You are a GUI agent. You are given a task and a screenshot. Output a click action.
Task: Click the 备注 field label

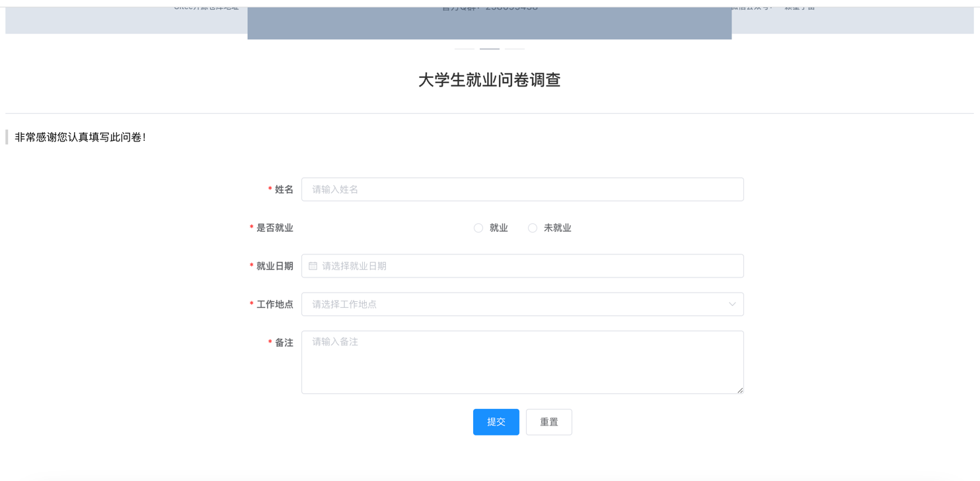pyautogui.click(x=284, y=343)
